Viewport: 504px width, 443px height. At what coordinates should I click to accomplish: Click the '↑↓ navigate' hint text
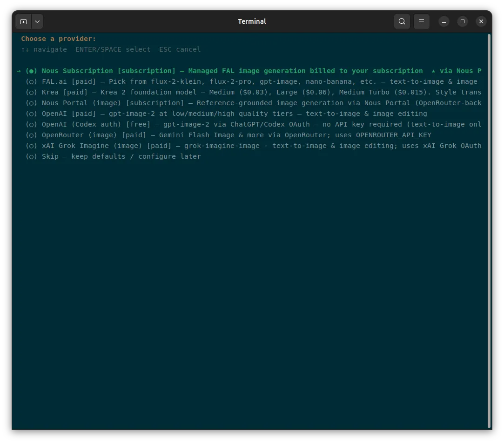click(x=44, y=49)
